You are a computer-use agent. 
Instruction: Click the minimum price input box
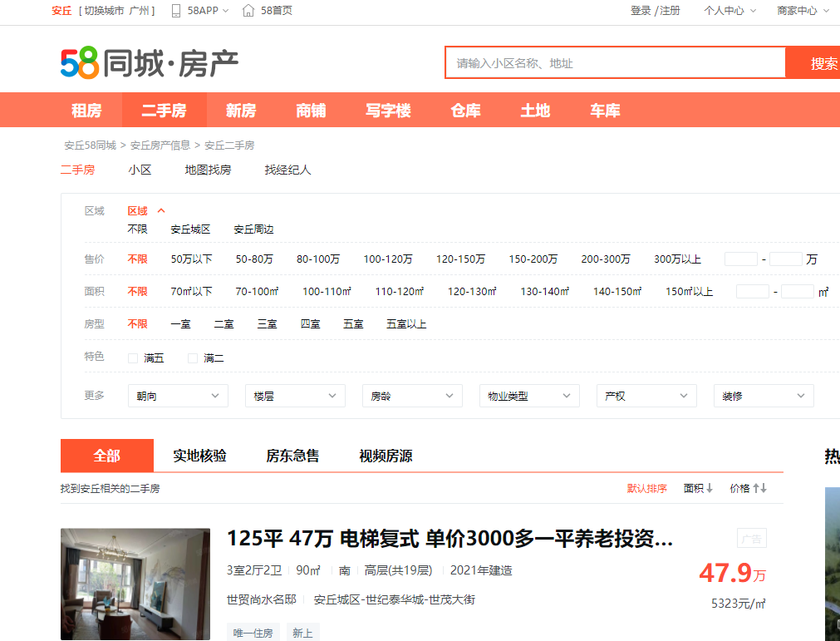741,259
